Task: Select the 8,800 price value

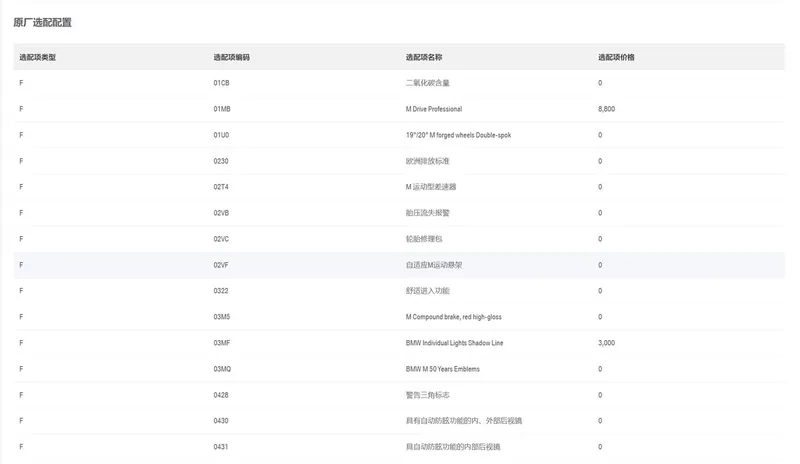Action: pos(607,109)
